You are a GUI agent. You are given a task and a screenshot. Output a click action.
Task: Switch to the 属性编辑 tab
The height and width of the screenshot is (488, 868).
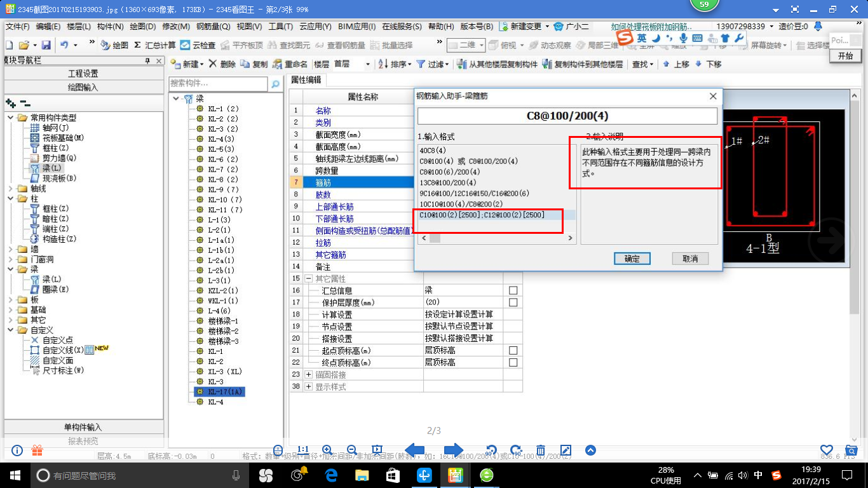(x=306, y=80)
